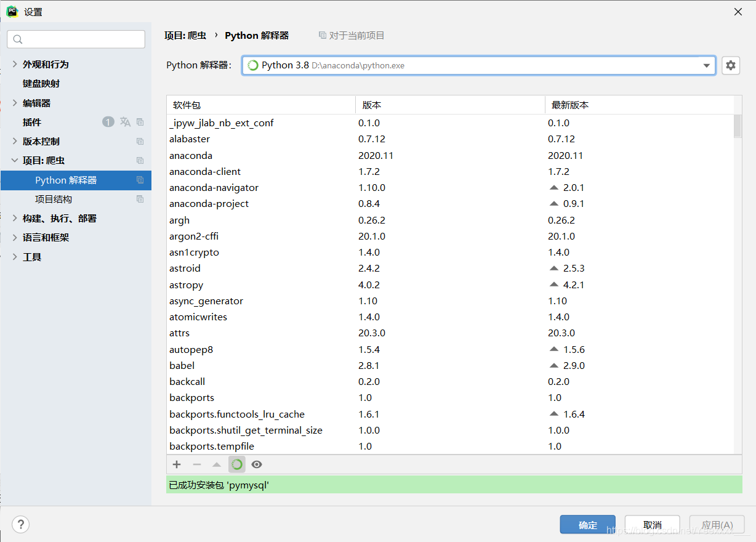Click the pymysql installed success message
This screenshot has width=756, height=542.
[x=454, y=485]
